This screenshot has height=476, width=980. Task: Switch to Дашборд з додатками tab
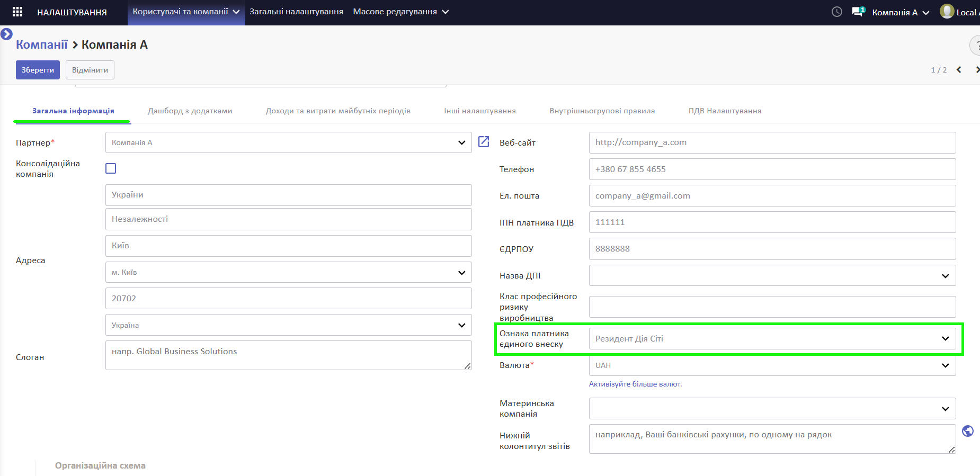(x=190, y=111)
